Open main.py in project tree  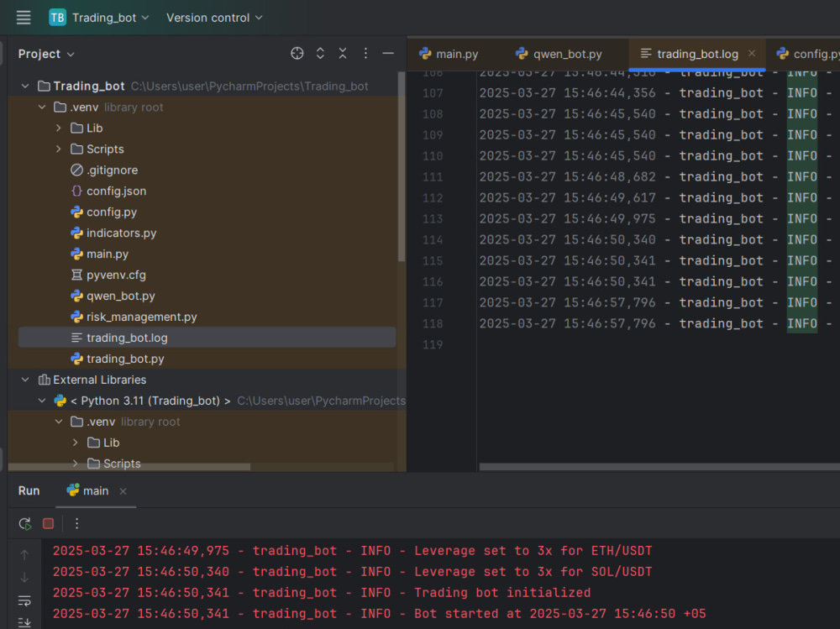click(x=99, y=254)
